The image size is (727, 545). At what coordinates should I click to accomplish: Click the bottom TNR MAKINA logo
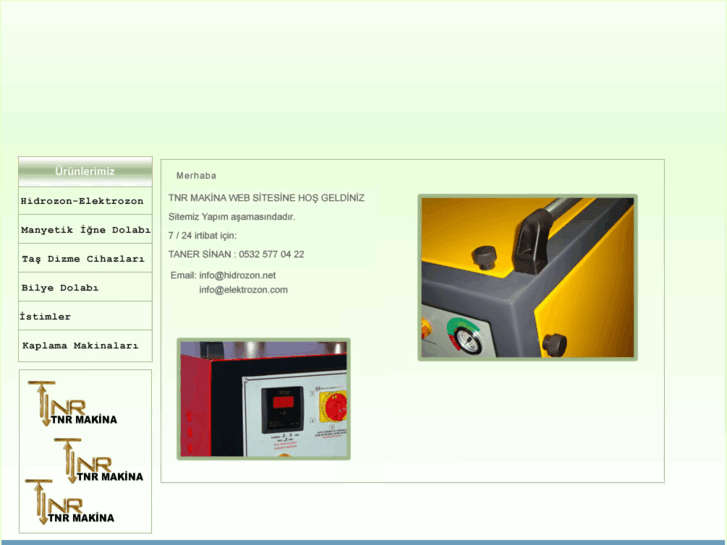(x=70, y=502)
